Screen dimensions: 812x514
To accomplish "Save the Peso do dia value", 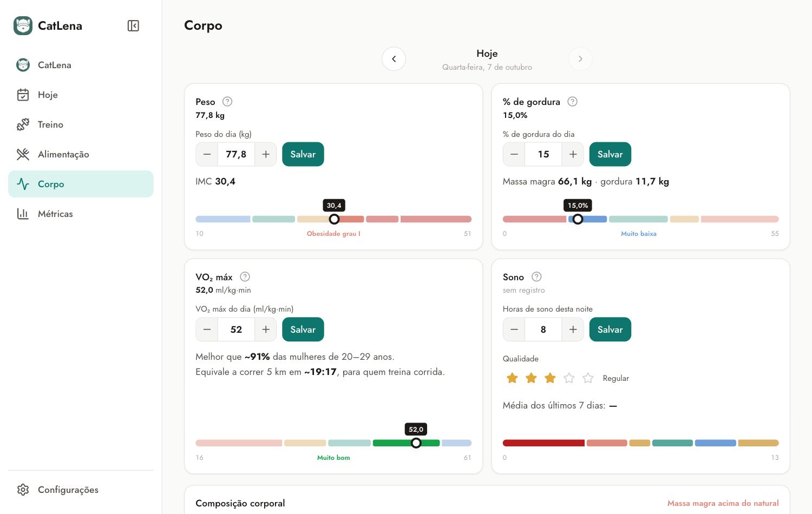I will pyautogui.click(x=303, y=154).
